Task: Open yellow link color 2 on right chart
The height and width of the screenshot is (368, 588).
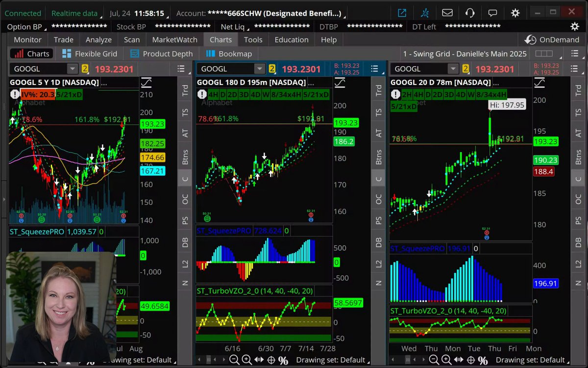Action: pos(465,69)
